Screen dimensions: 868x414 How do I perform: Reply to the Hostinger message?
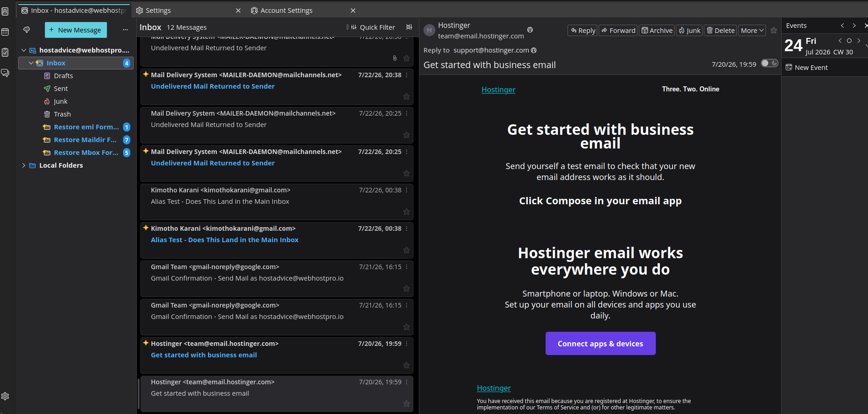[x=583, y=30]
